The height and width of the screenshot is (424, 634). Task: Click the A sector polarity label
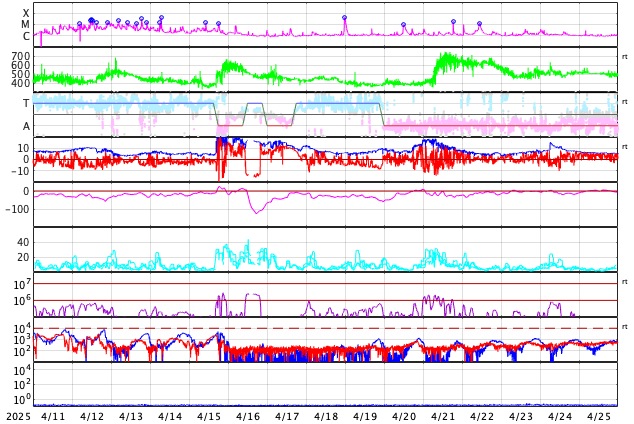pos(26,127)
